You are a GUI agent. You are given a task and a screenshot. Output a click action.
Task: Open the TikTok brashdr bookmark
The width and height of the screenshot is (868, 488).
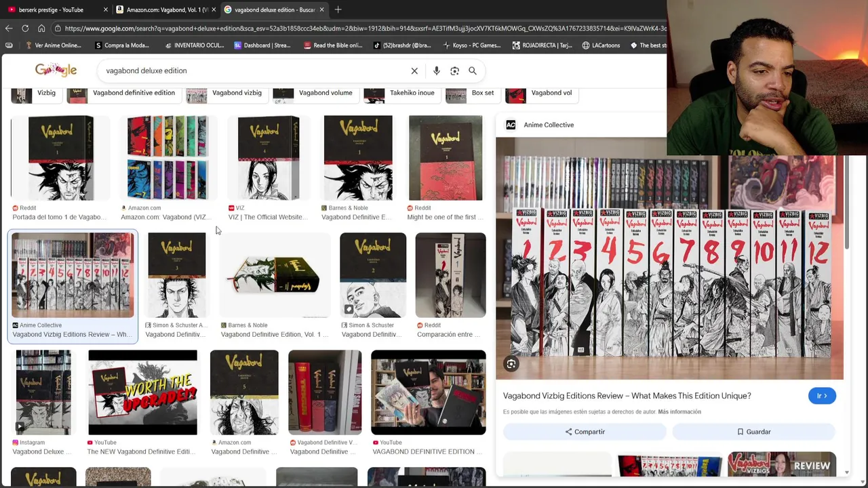[x=402, y=45]
